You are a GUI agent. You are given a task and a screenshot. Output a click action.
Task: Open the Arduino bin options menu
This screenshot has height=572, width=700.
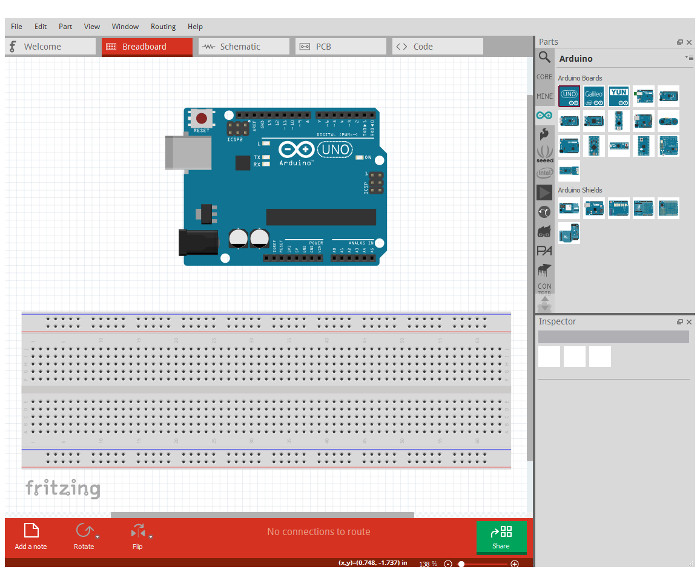tap(689, 58)
